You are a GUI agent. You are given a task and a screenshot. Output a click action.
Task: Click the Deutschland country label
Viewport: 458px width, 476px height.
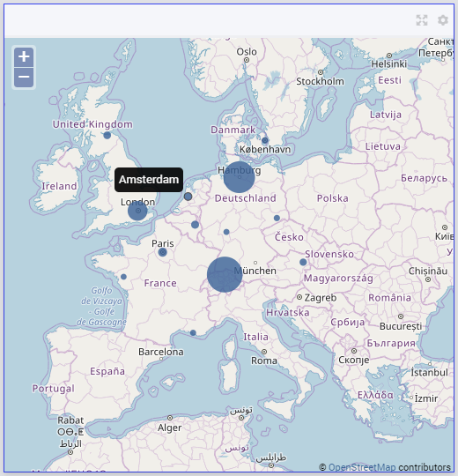(246, 198)
